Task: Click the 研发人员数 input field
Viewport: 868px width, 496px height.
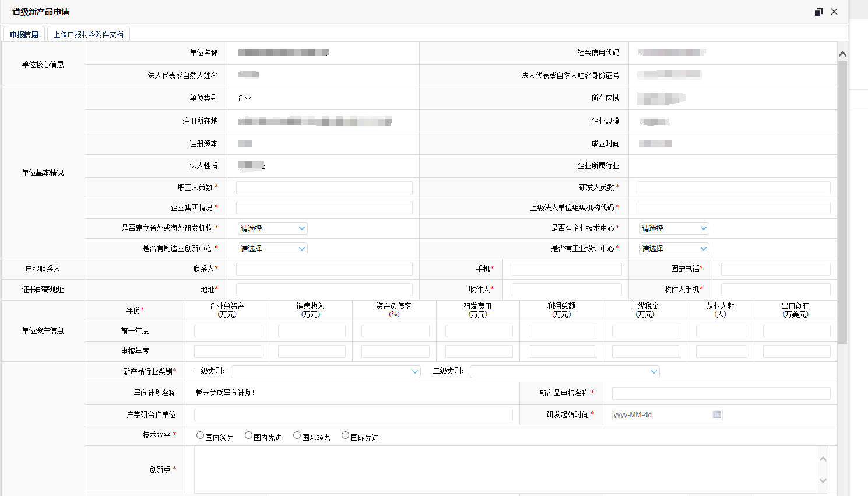Action: coord(734,188)
